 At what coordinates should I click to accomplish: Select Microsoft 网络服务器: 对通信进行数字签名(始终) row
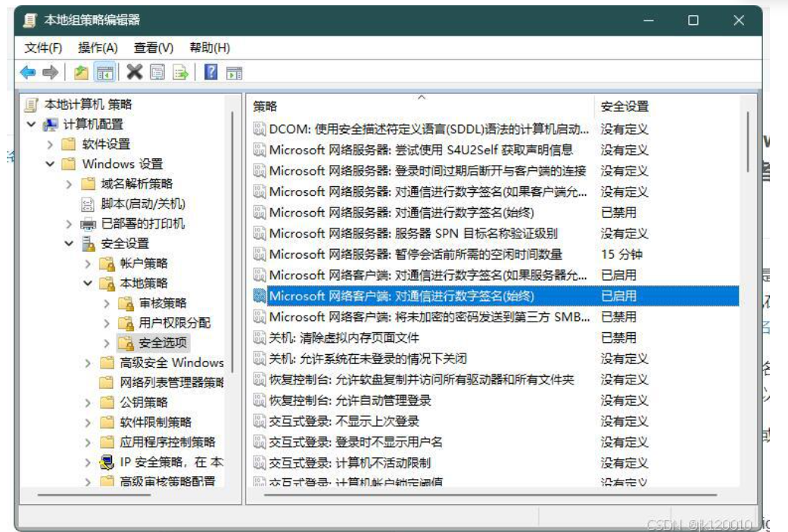495,213
